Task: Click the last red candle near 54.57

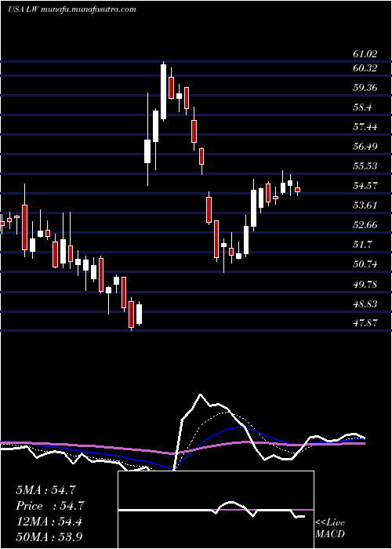Action: point(297,190)
